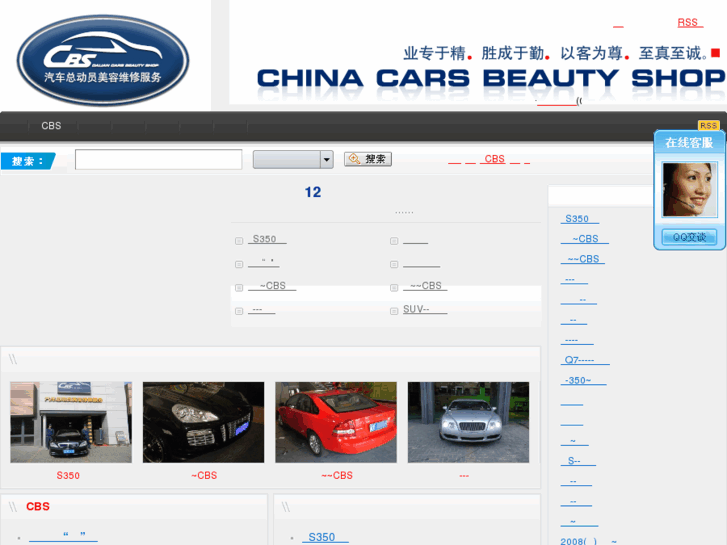
Task: Click the QQ chat button
Action: [689, 237]
